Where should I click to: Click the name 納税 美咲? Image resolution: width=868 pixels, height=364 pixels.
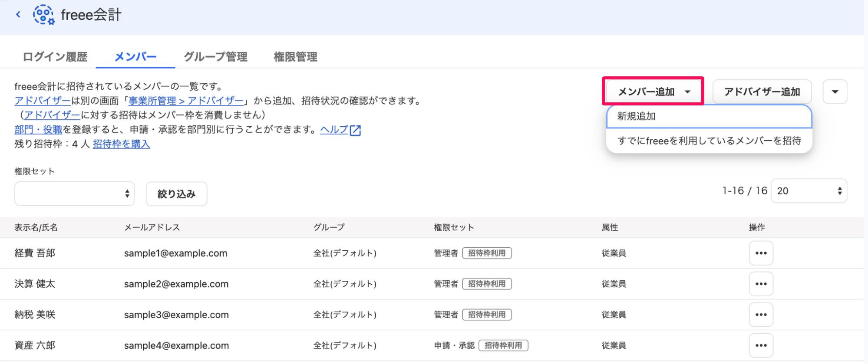click(35, 315)
